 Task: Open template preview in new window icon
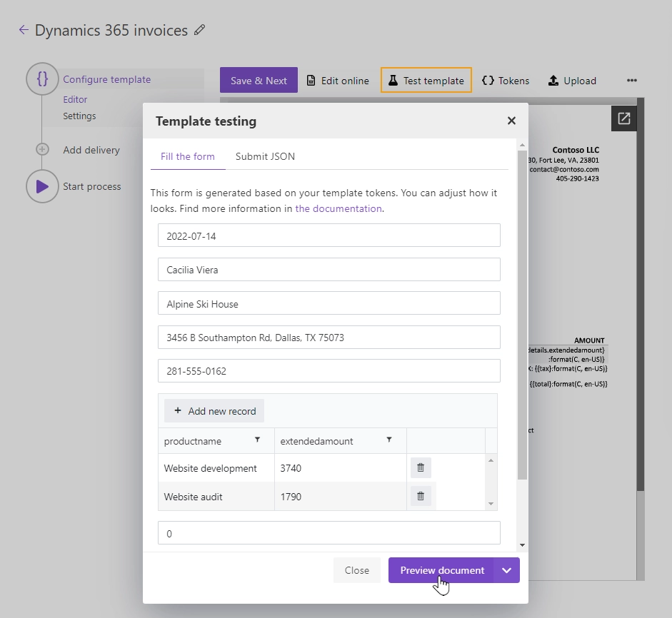(x=623, y=118)
